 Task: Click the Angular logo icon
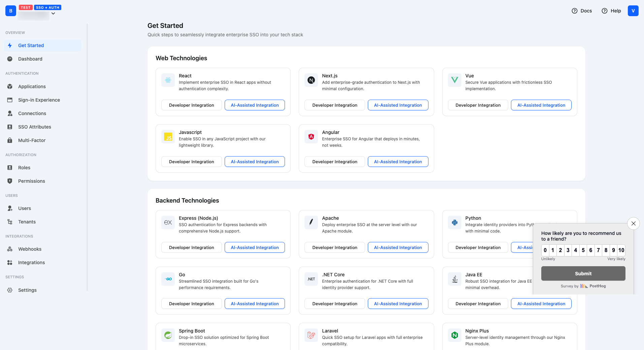(x=311, y=137)
